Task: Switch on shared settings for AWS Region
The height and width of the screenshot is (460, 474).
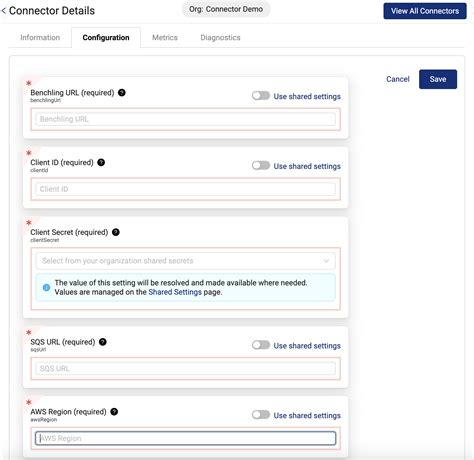Action: (261, 415)
